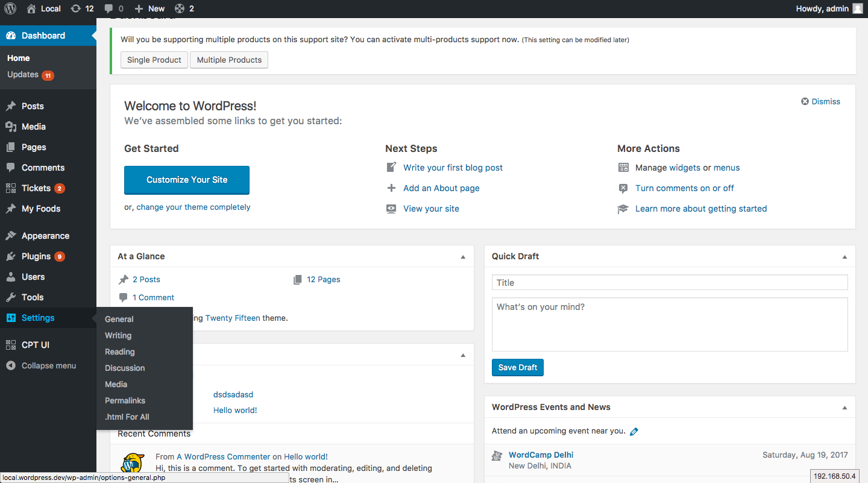Dismiss the Welcome to WordPress panel
The height and width of the screenshot is (483, 868).
tap(820, 101)
